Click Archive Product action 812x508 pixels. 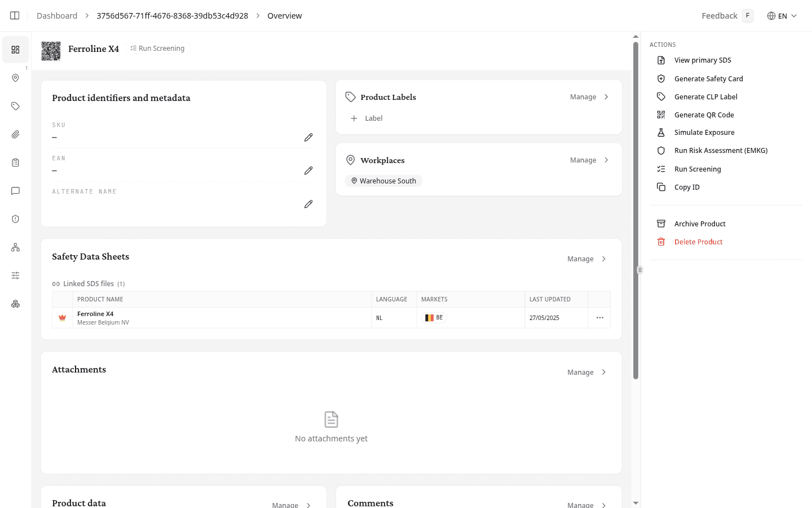(700, 224)
